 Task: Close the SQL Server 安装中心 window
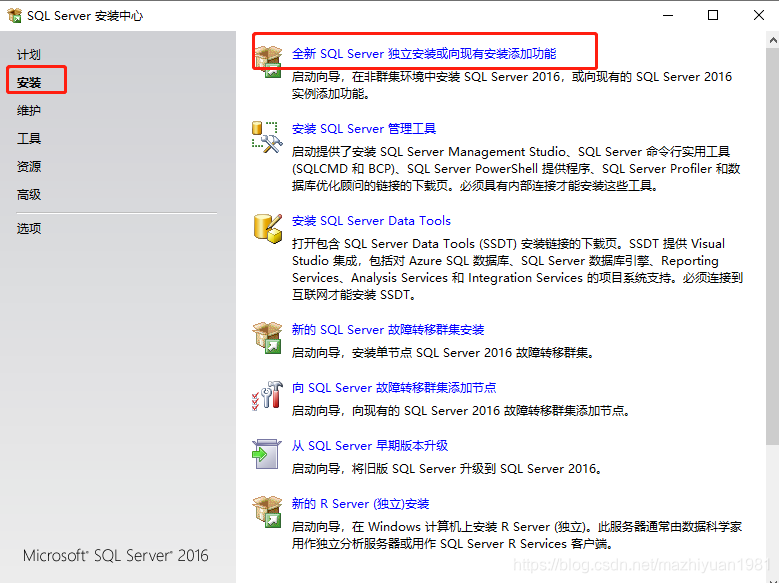[759, 15]
